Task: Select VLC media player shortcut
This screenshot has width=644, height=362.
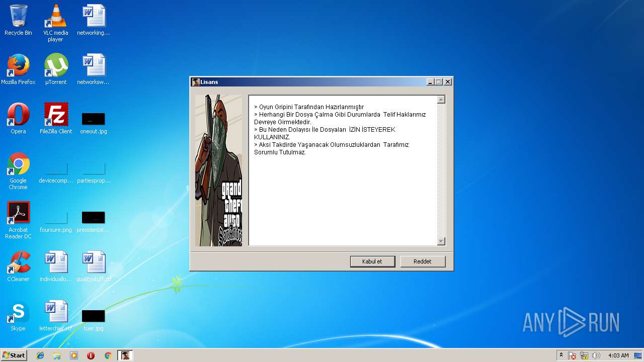Action: pyautogui.click(x=56, y=23)
